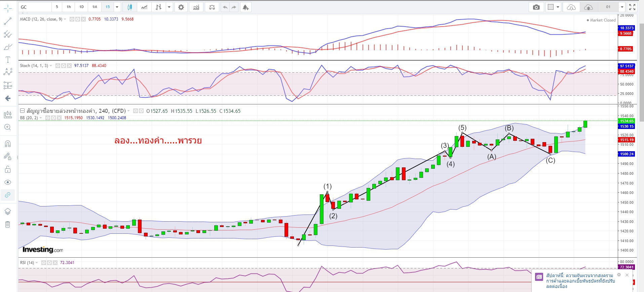Click the left-arrow back icon in sidebar

click(8, 98)
